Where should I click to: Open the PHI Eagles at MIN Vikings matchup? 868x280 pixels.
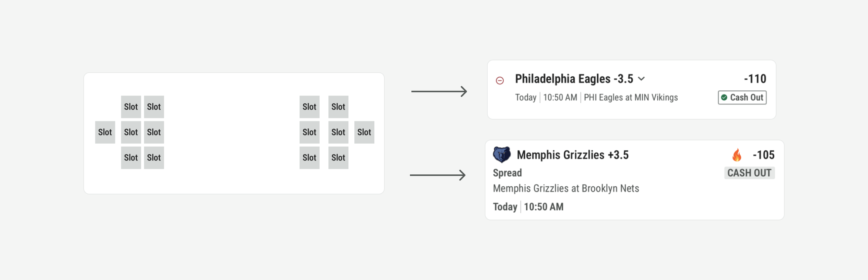click(631, 97)
